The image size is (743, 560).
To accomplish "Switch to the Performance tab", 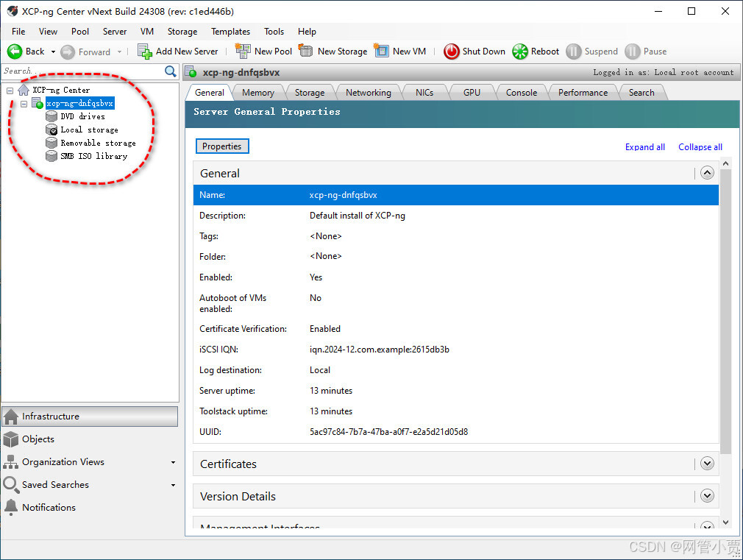I will [x=583, y=93].
